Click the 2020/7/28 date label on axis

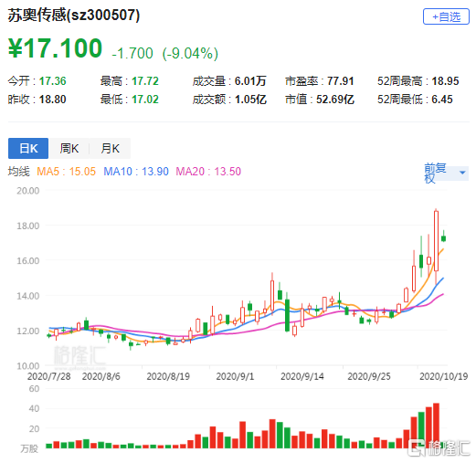pos(48,376)
